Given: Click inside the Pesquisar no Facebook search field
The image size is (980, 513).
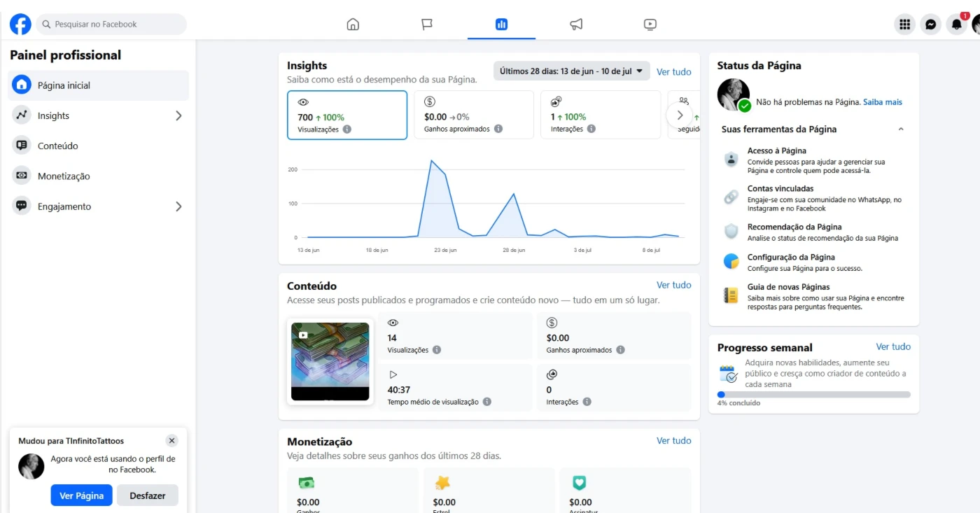Looking at the screenshot, I should pos(112,24).
